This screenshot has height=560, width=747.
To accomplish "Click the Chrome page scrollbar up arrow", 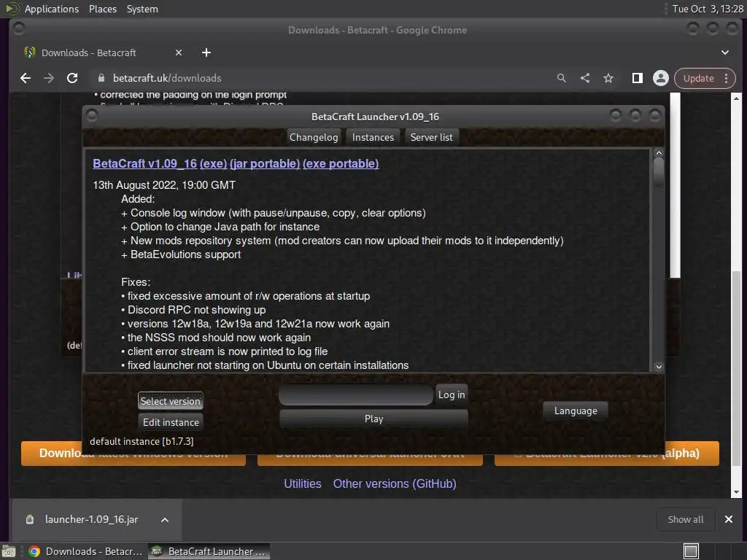I will click(x=737, y=98).
